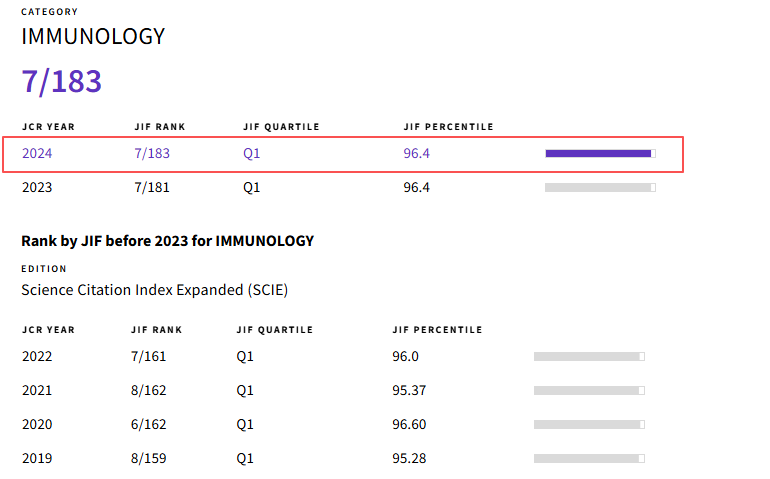
Task: Click 7/183 rank in 2024 row
Action: 151,154
